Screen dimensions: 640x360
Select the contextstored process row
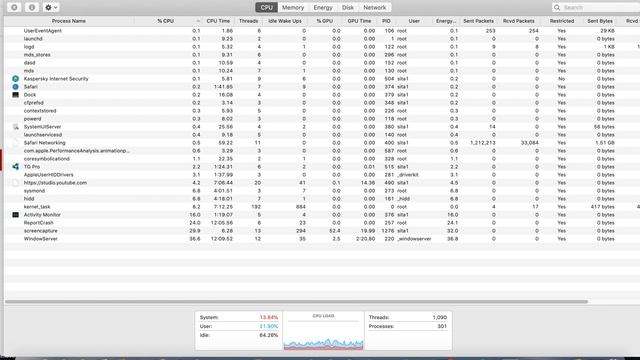pos(322,111)
